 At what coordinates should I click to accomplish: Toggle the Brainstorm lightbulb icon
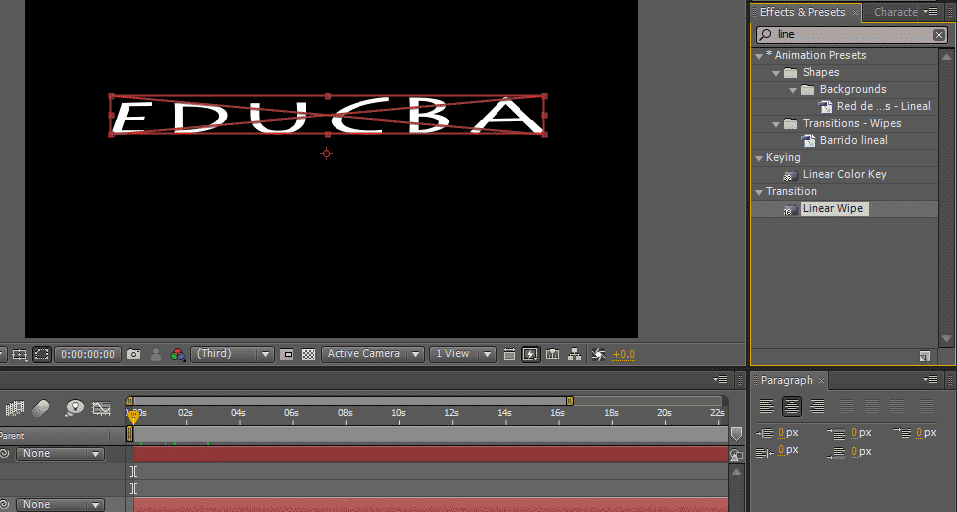click(x=74, y=408)
